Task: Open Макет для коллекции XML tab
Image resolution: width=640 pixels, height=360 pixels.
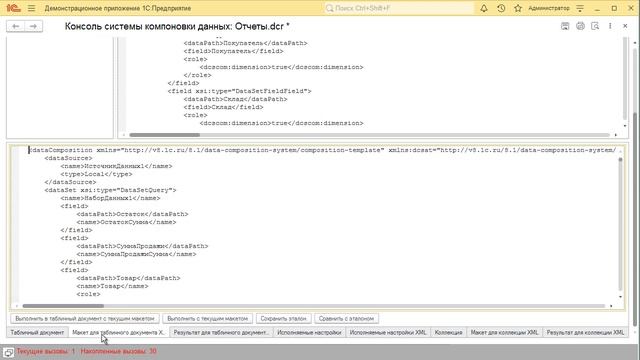Action: pos(504,333)
